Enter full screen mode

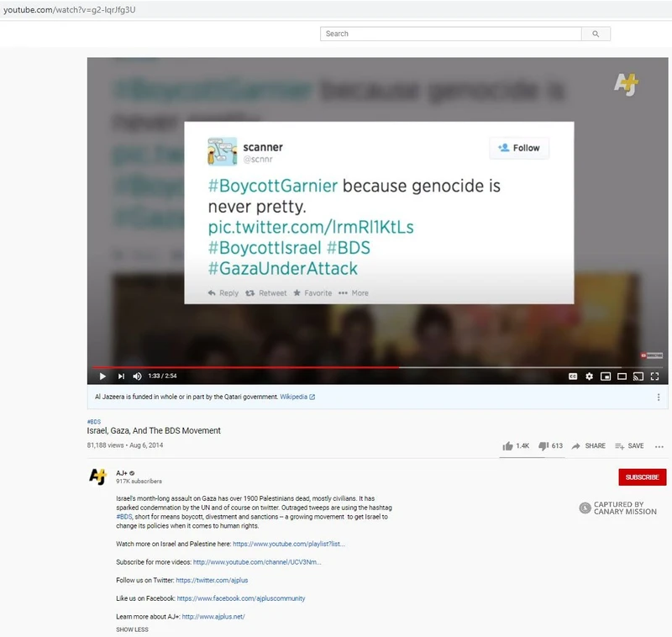point(655,376)
